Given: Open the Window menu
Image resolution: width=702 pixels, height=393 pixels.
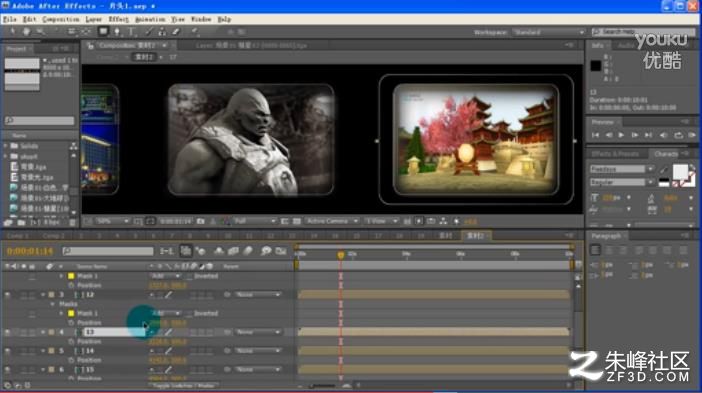Looking at the screenshot, I should (x=201, y=19).
